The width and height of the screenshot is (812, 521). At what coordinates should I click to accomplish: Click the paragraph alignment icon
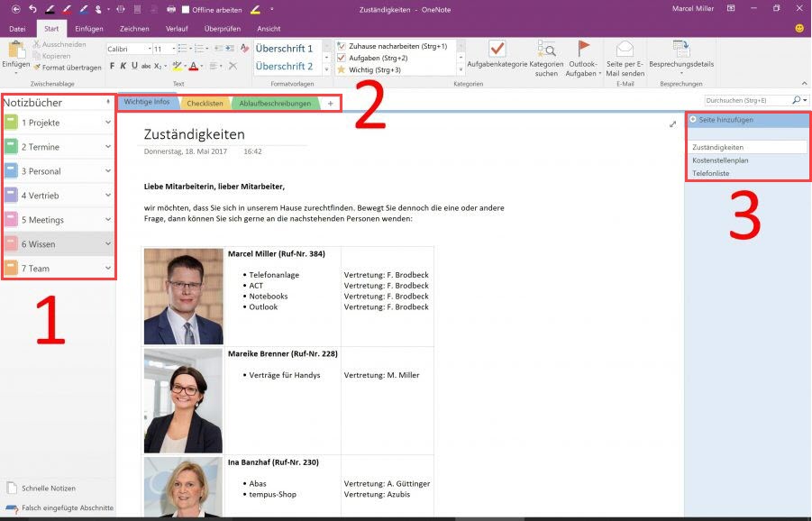tap(214, 66)
